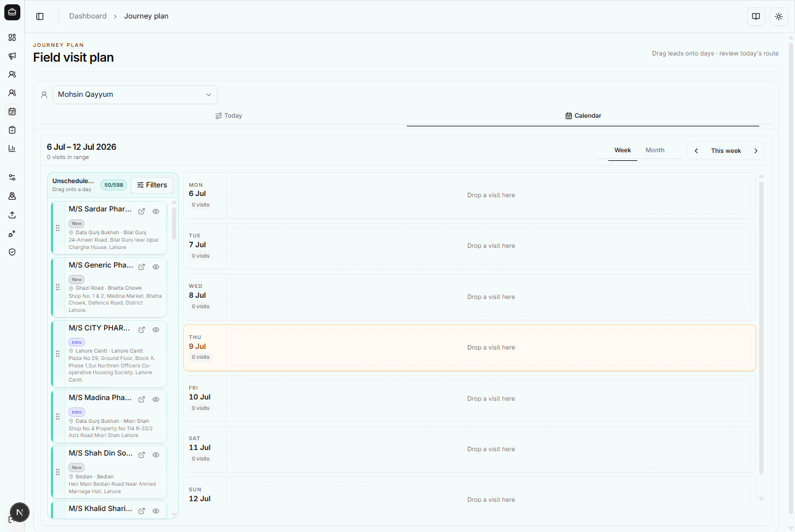Screen dimensions: 795x532
Task: Toggle the light/dark theme sun button
Action: tap(779, 17)
